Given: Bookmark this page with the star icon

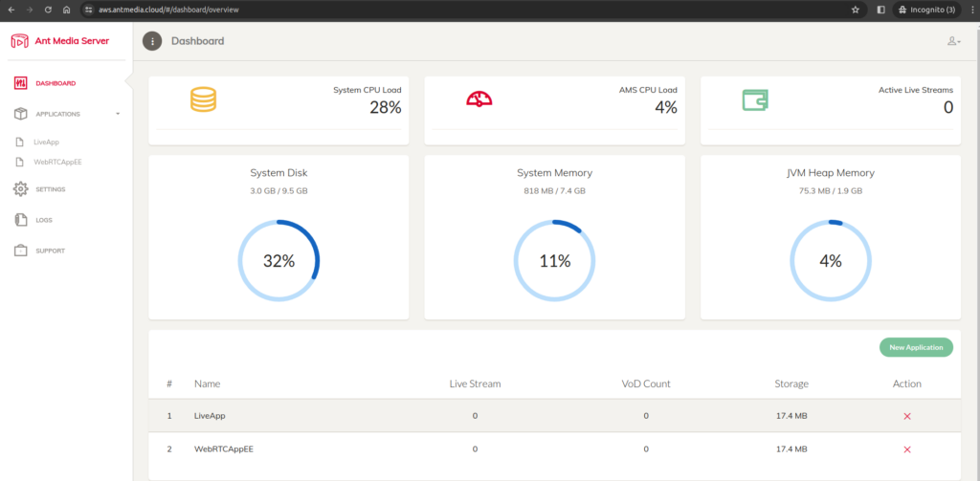Looking at the screenshot, I should pyautogui.click(x=856, y=10).
